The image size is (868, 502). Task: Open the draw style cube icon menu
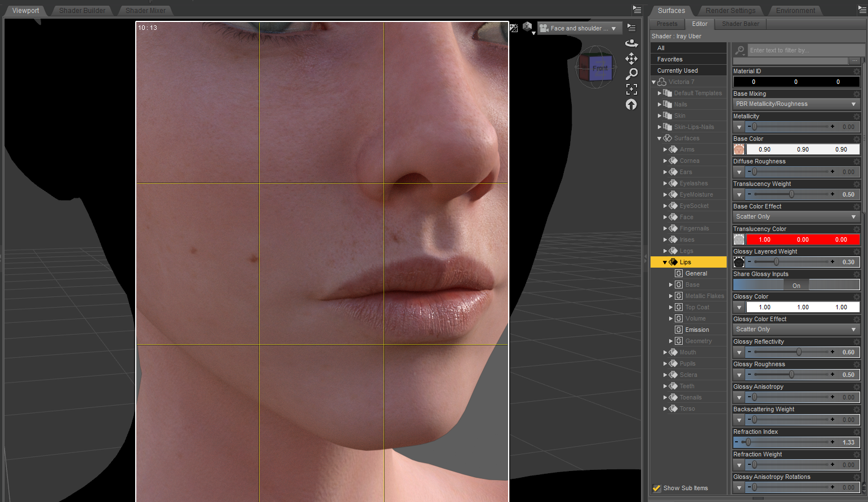528,27
